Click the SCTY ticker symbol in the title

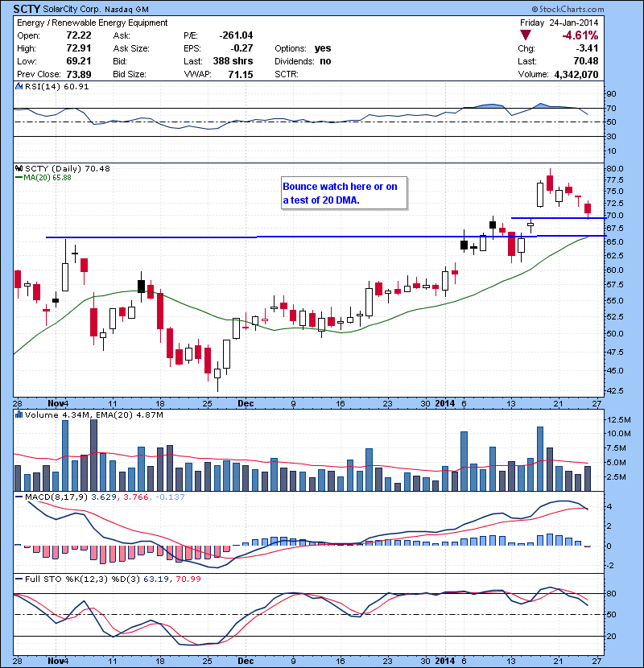(x=27, y=9)
